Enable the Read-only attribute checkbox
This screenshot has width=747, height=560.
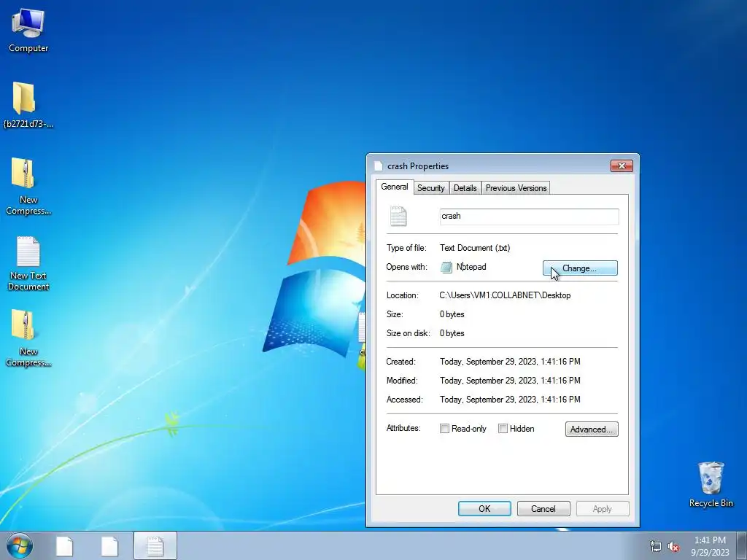pos(444,429)
